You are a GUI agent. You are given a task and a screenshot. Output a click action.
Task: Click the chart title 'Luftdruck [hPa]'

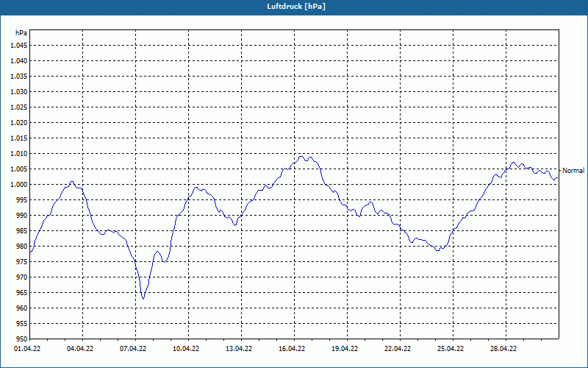(x=296, y=7)
